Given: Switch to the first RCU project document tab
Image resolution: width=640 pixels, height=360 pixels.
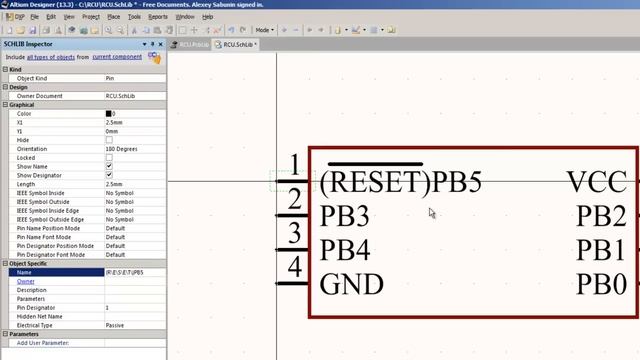Looking at the screenshot, I should tap(190, 44).
